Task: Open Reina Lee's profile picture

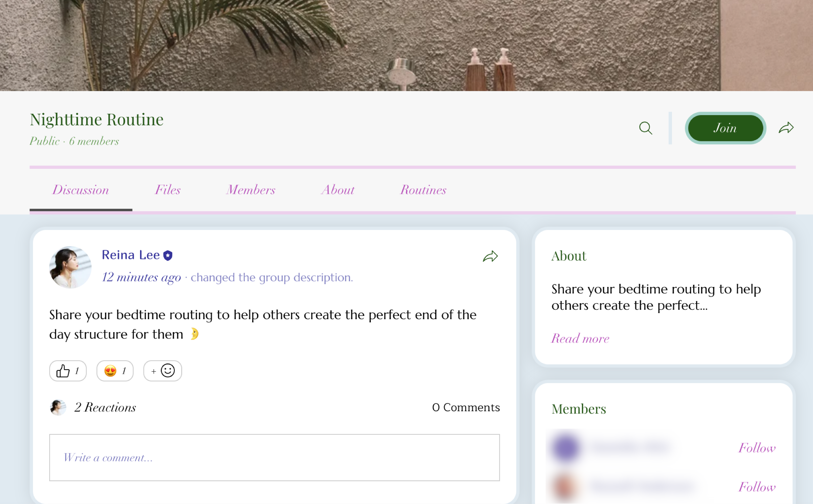Action: click(70, 267)
